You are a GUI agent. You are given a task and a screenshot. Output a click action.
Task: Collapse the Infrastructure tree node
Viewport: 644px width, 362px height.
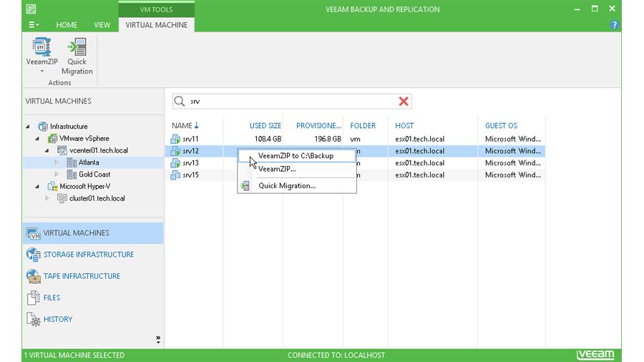(27, 127)
